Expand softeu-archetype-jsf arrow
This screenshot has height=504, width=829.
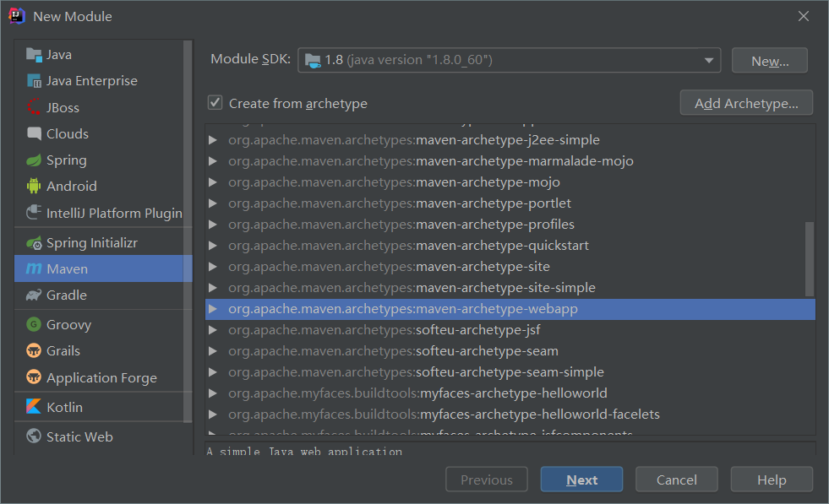tap(213, 330)
